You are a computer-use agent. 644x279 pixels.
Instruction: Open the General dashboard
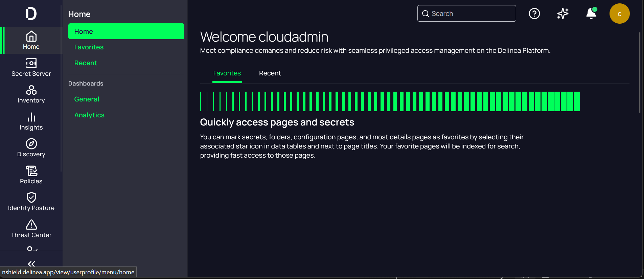(87, 99)
